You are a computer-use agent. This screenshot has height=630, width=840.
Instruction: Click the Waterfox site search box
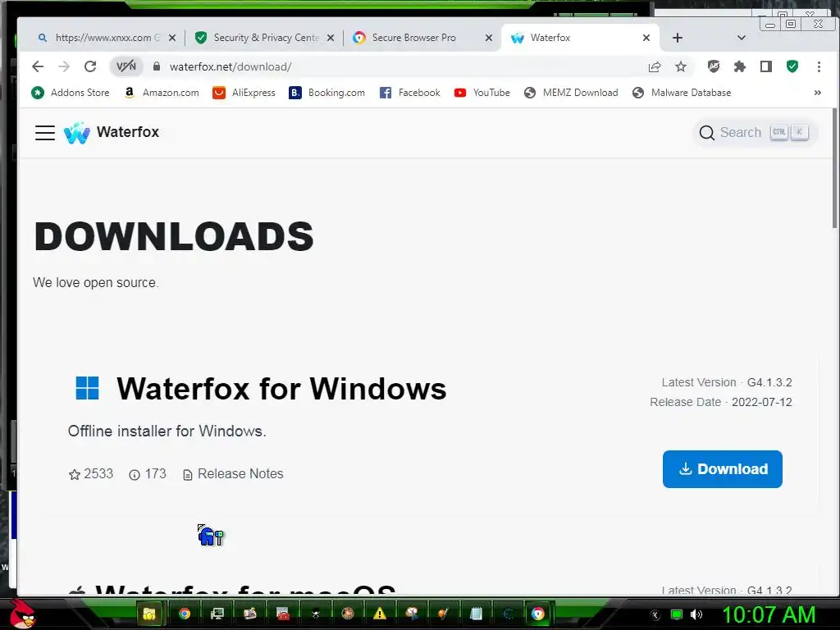click(756, 132)
